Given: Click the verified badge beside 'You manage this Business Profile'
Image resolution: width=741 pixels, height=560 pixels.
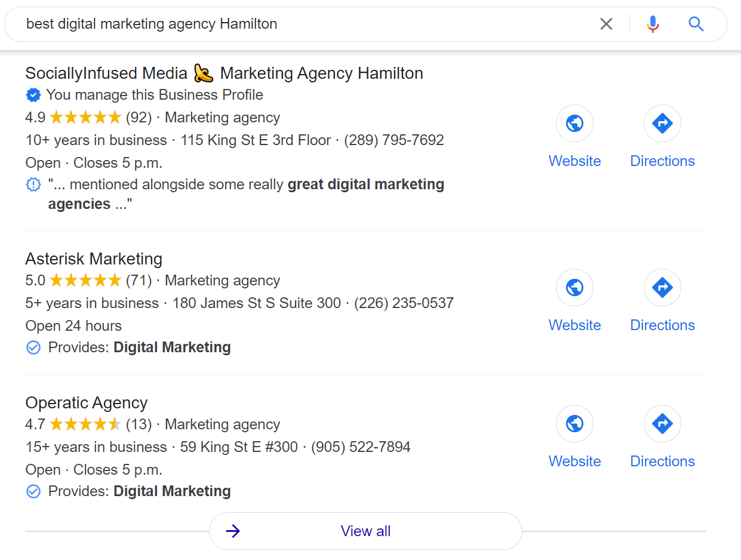Looking at the screenshot, I should pos(33,95).
